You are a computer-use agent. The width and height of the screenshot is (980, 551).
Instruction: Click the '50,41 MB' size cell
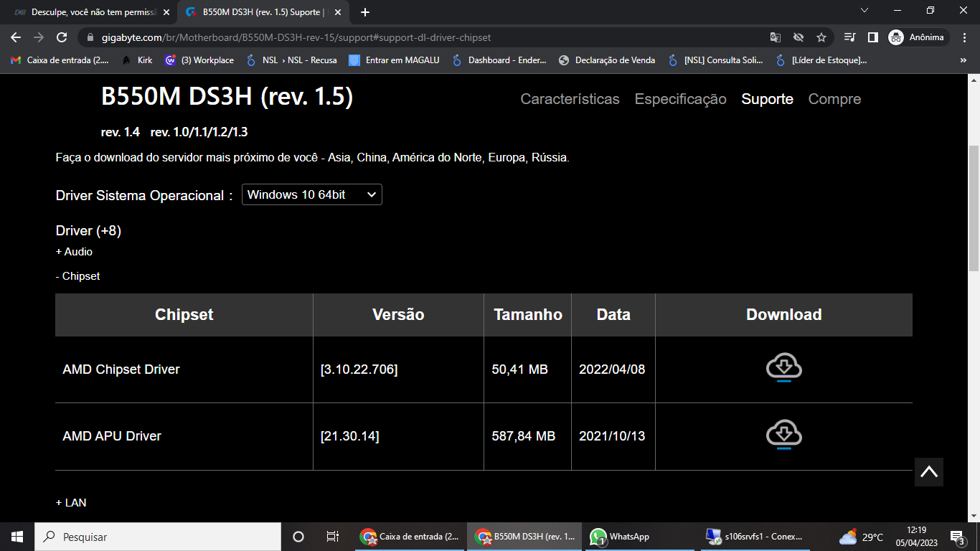pos(527,369)
